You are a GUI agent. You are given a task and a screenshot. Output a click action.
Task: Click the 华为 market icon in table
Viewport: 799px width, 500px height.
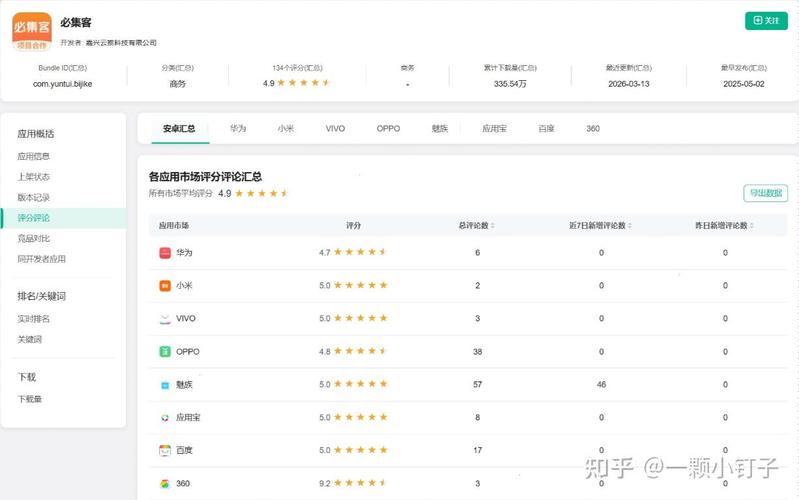tap(165, 253)
